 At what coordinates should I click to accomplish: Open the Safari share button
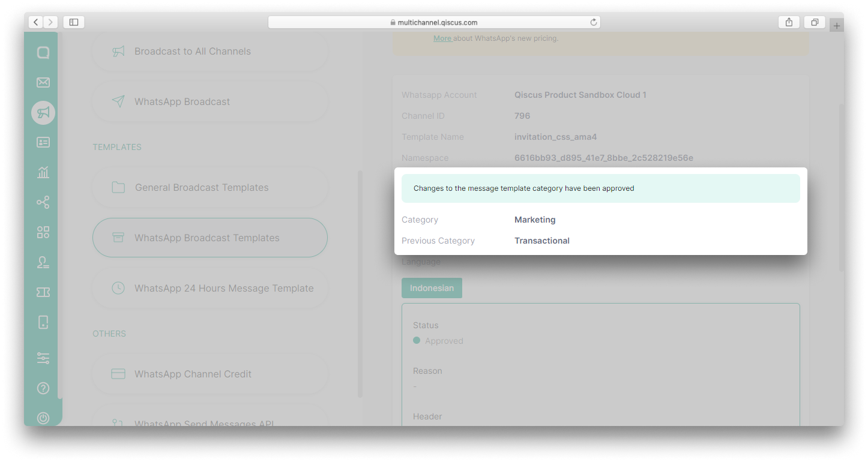789,22
